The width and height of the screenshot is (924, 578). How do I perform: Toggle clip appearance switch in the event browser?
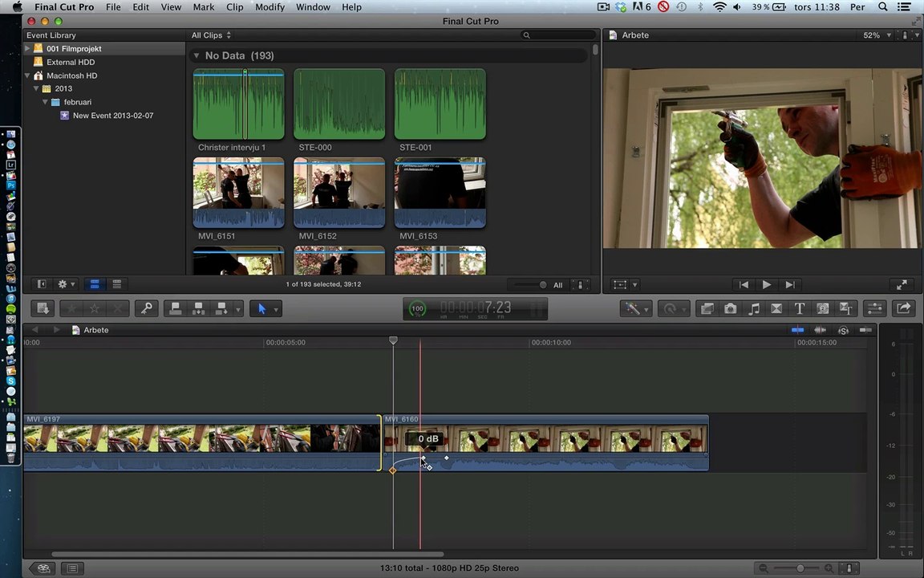tap(581, 285)
